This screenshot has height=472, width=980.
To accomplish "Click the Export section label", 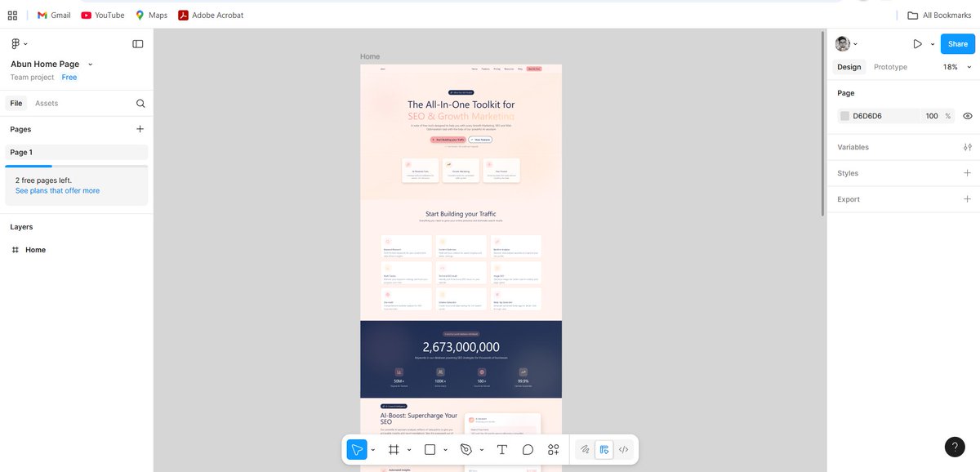I will point(849,199).
